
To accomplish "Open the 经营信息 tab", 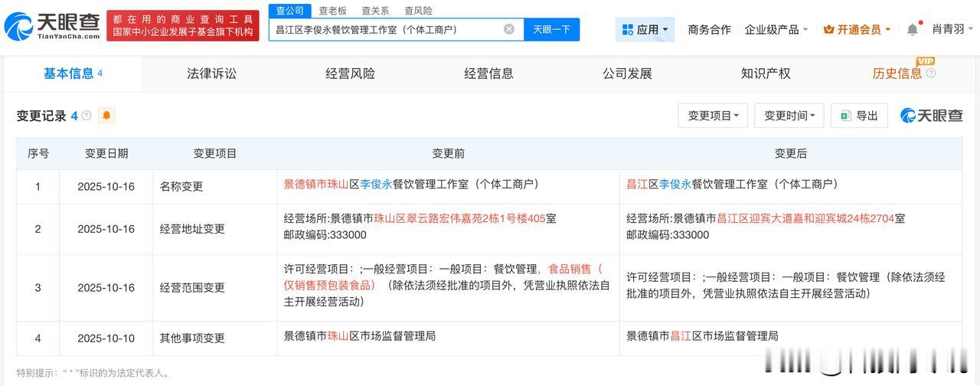I will coord(489,74).
